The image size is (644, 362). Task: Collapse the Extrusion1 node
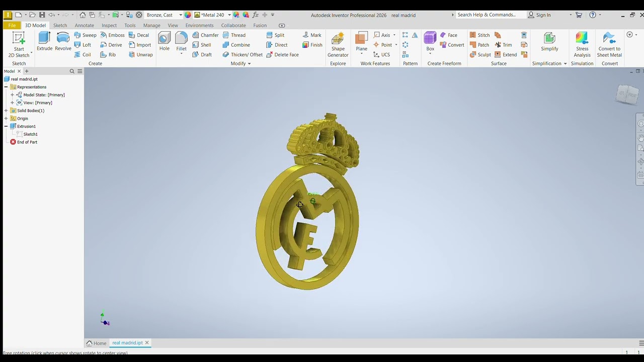pos(6,126)
